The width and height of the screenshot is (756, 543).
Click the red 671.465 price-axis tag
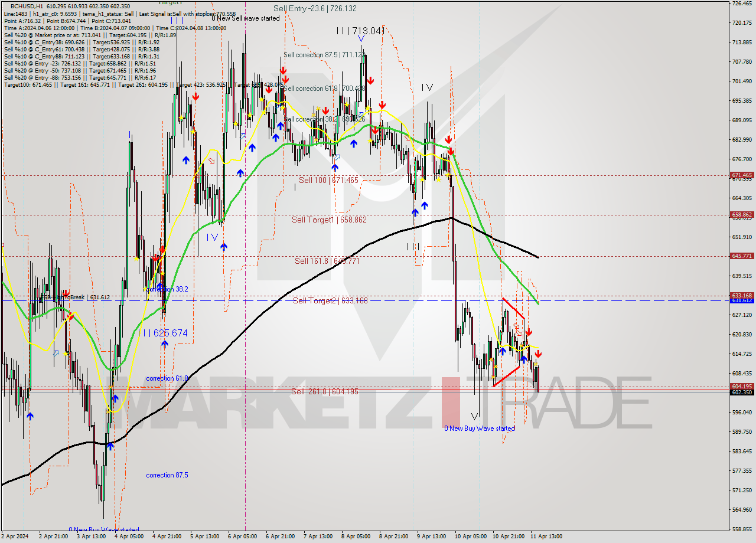tap(742, 175)
